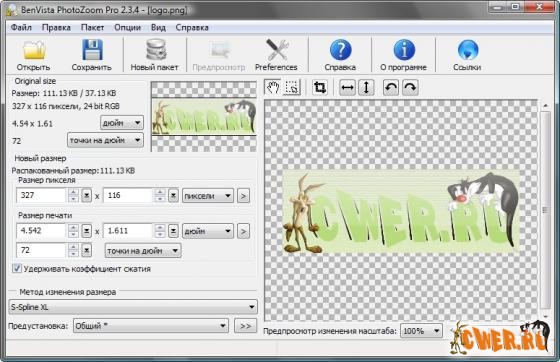Viewport: 560px width, 362px height.
Task: Open the arrow menu beside print height 1.611
Action: click(173, 231)
